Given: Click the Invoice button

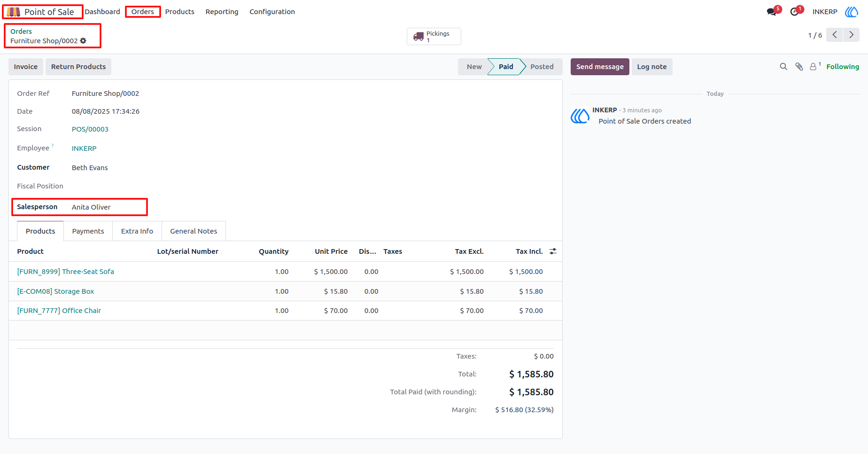Looking at the screenshot, I should tap(26, 67).
